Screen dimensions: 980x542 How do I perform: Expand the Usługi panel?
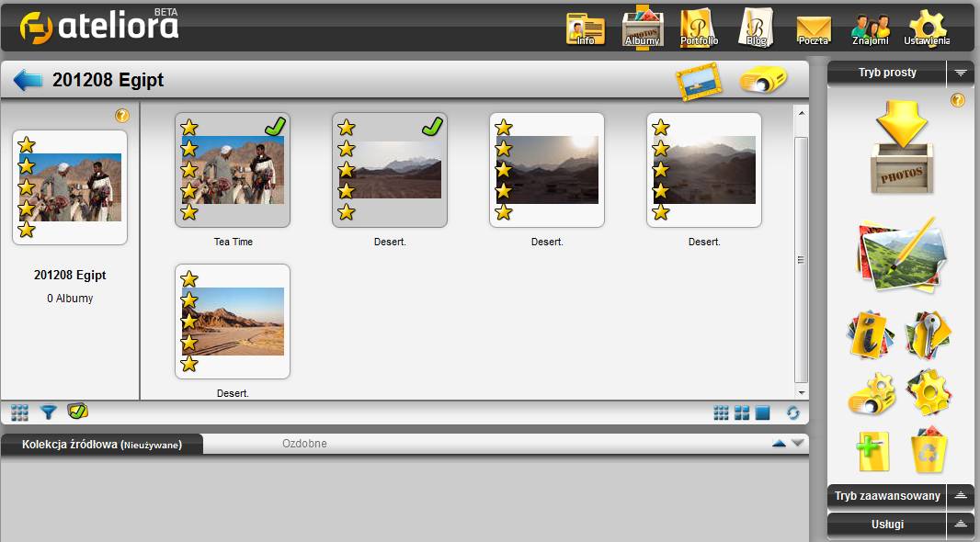point(961,524)
